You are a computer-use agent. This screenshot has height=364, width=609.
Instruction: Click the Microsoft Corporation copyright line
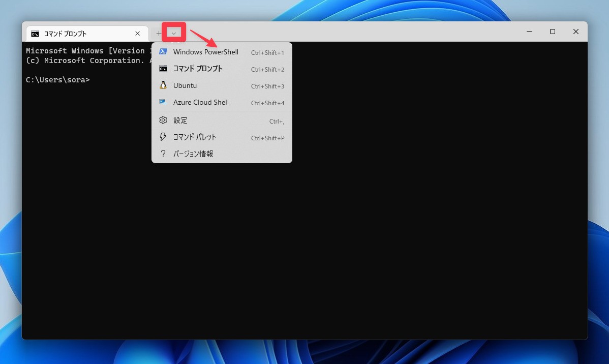(88, 60)
